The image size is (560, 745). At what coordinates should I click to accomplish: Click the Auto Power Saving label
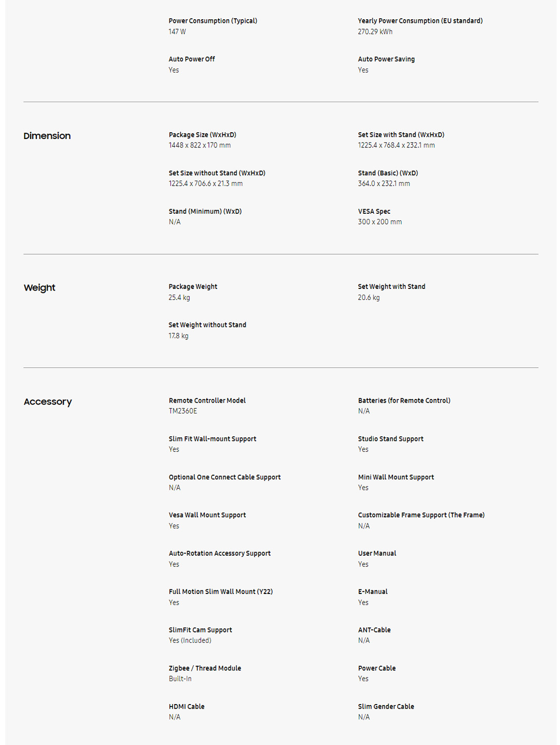(386, 59)
